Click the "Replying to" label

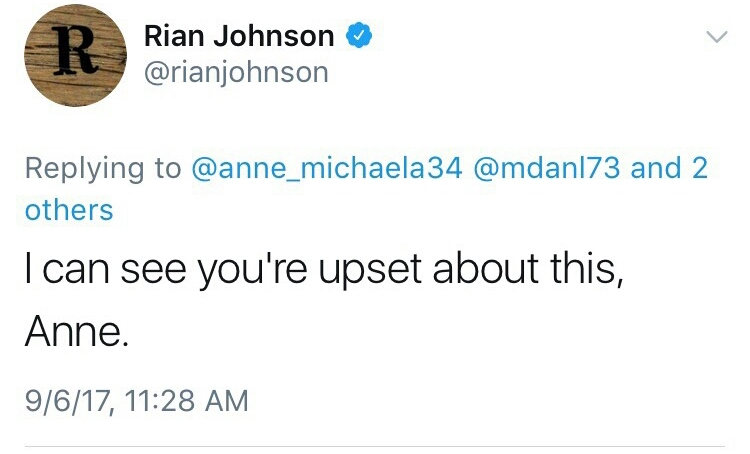[103, 168]
